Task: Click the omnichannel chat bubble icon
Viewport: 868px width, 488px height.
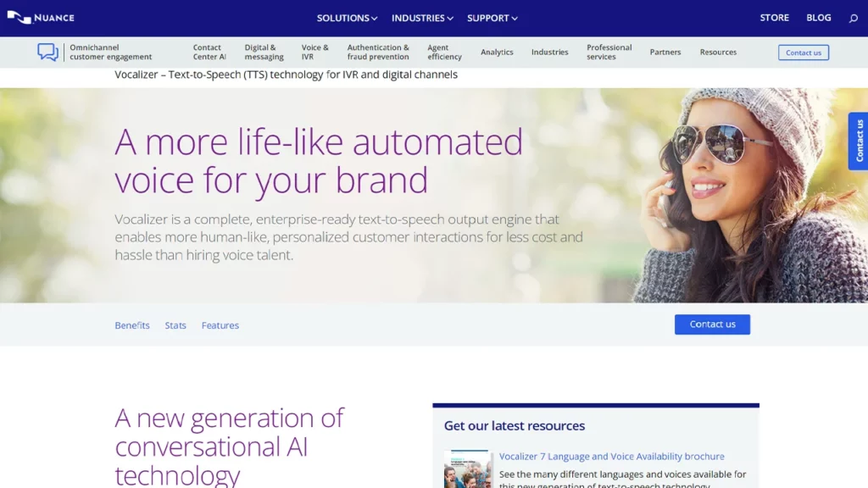Action: 47,53
